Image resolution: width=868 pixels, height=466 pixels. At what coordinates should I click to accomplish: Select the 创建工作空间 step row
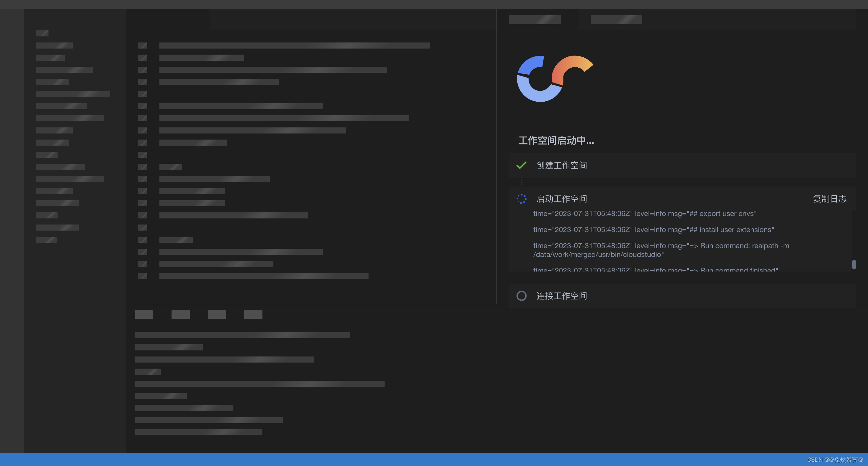point(682,165)
